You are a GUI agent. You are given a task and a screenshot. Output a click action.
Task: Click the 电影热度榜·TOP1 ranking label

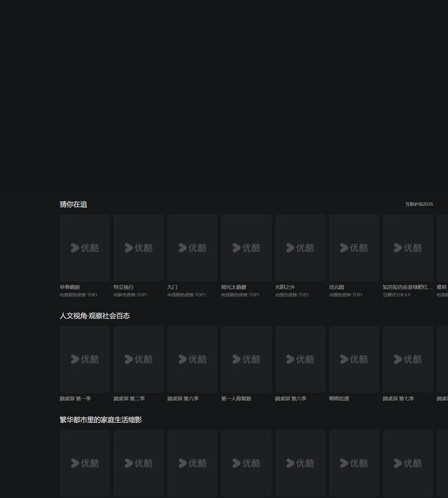pos(130,295)
